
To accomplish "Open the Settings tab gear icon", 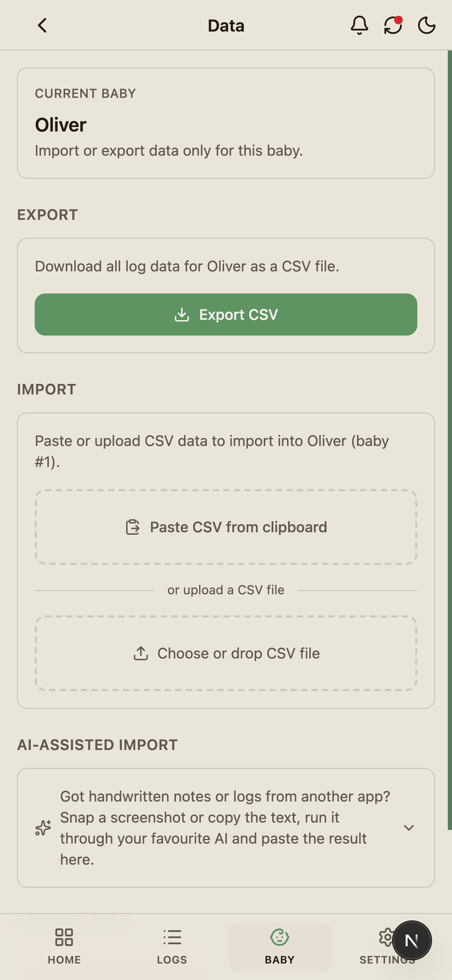I will coord(386,937).
